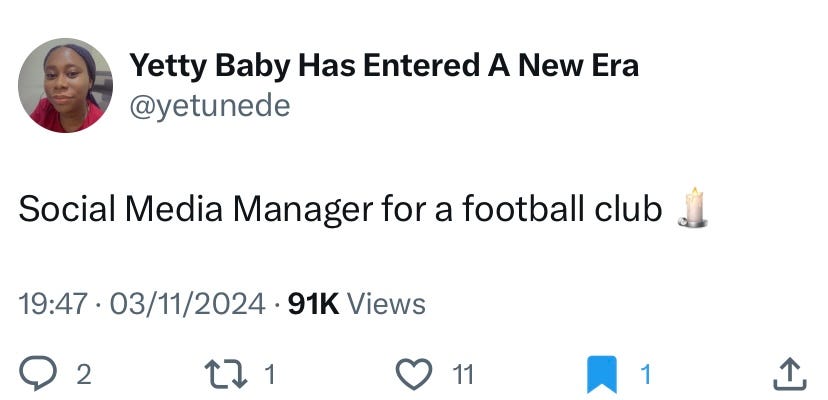
Task: Click the 19:47 timestamp
Action: tap(53, 304)
